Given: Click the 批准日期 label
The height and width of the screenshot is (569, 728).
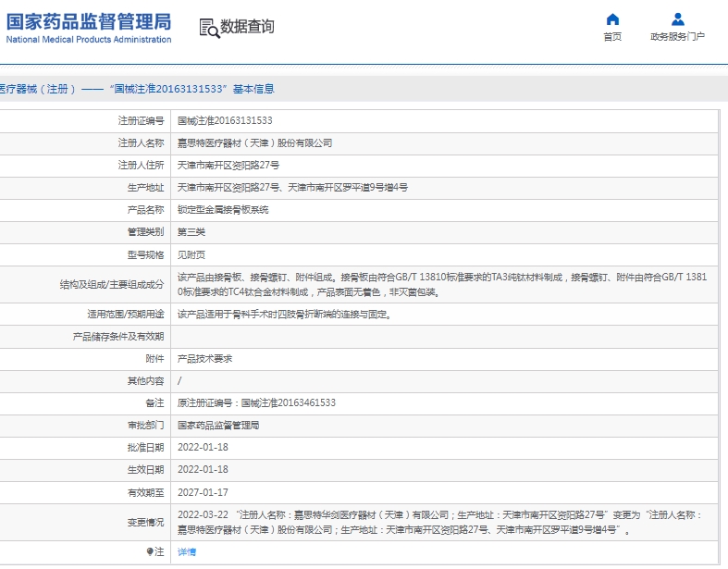Looking at the screenshot, I should pos(145,447).
